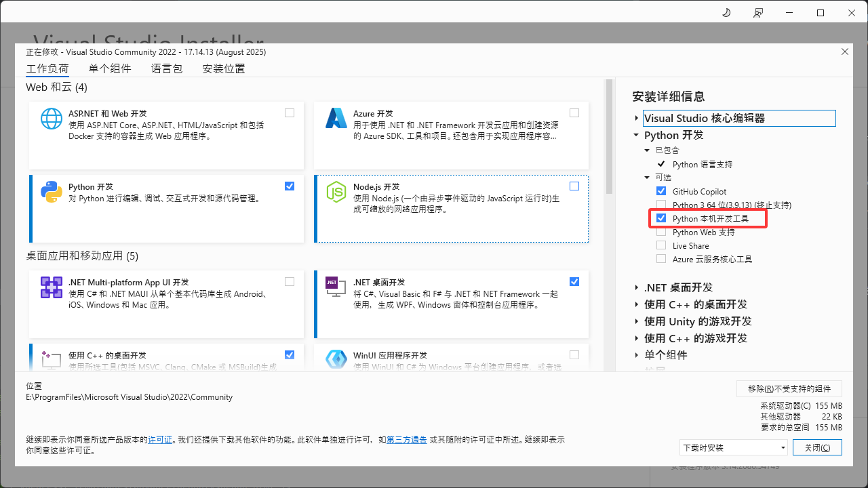
Task: Click the WinUI application development icon
Action: (x=336, y=359)
